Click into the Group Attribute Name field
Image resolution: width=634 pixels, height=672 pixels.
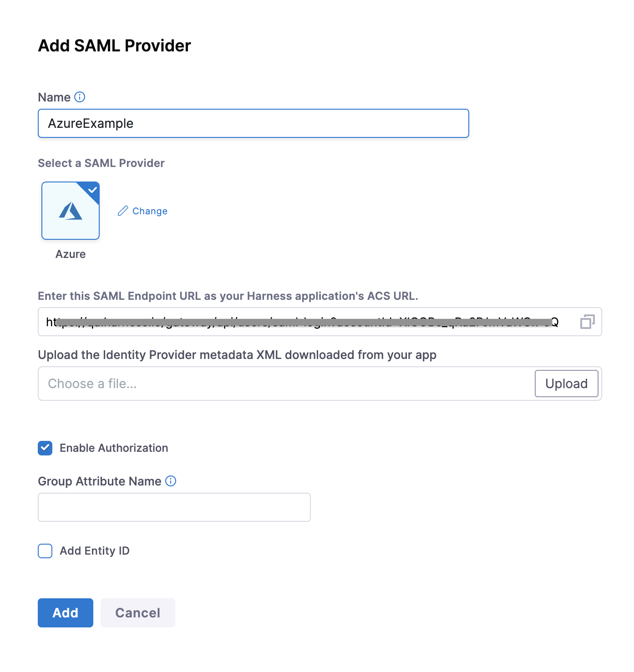tap(174, 507)
